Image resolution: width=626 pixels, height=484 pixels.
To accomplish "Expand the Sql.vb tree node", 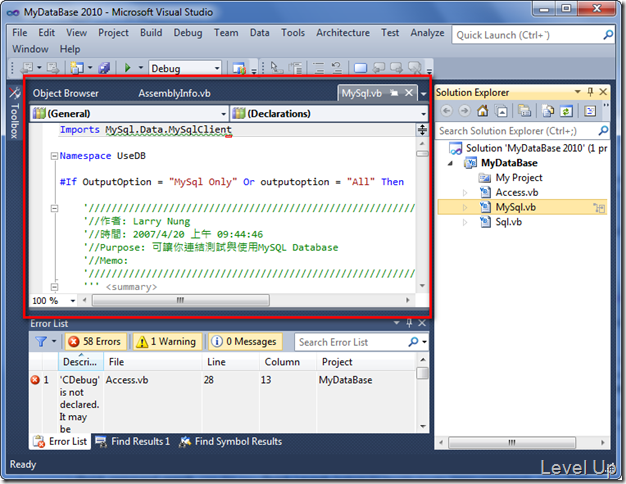I will coord(465,222).
